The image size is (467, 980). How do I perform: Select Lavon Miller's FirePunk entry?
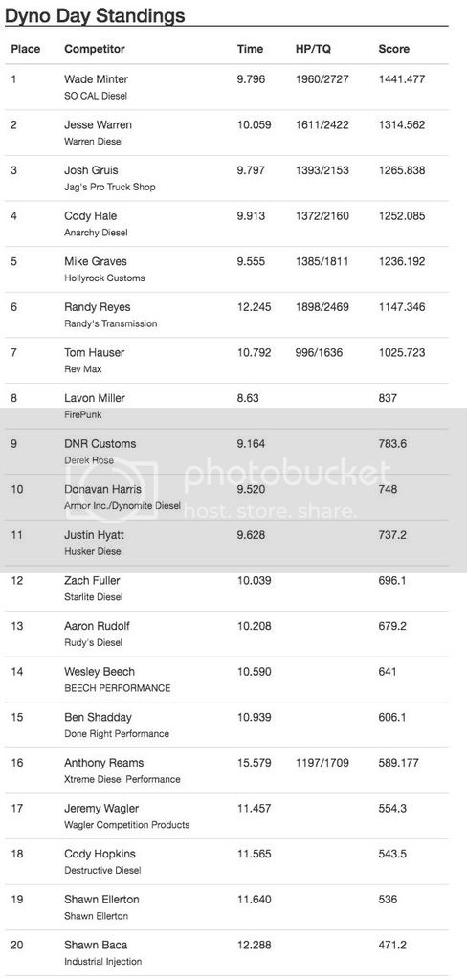coord(233,406)
